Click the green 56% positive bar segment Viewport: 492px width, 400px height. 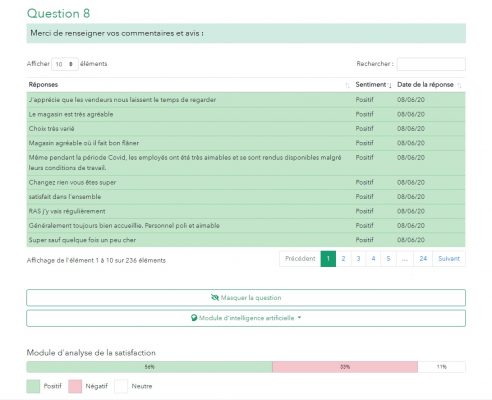click(149, 367)
